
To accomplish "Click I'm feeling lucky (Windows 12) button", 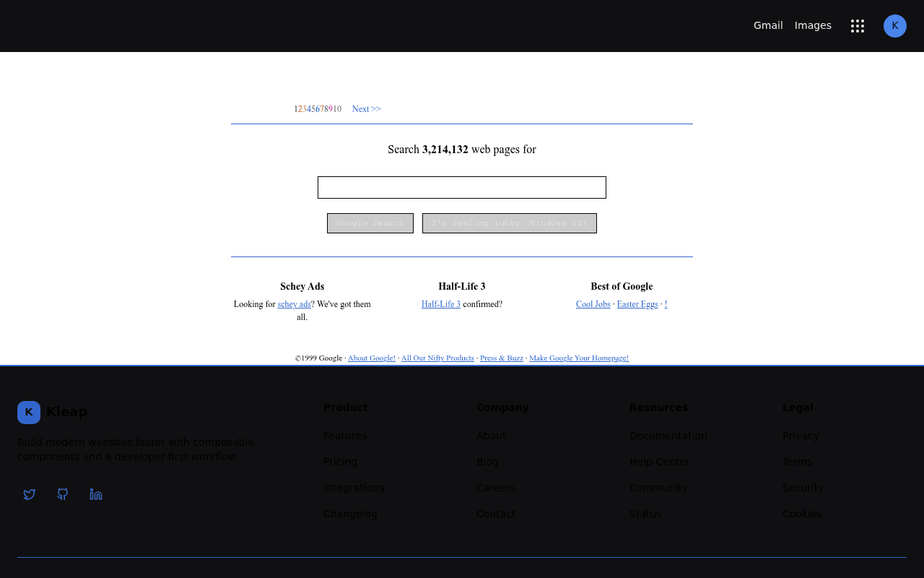I will coord(510,223).
